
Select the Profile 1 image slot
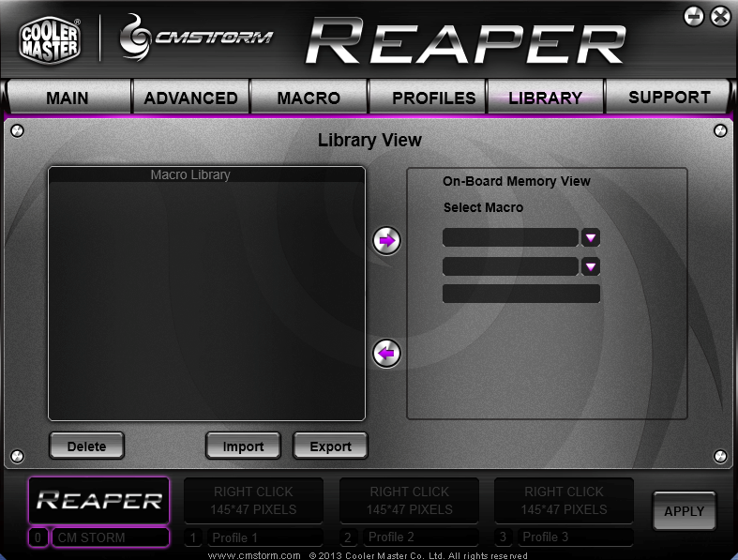click(253, 501)
